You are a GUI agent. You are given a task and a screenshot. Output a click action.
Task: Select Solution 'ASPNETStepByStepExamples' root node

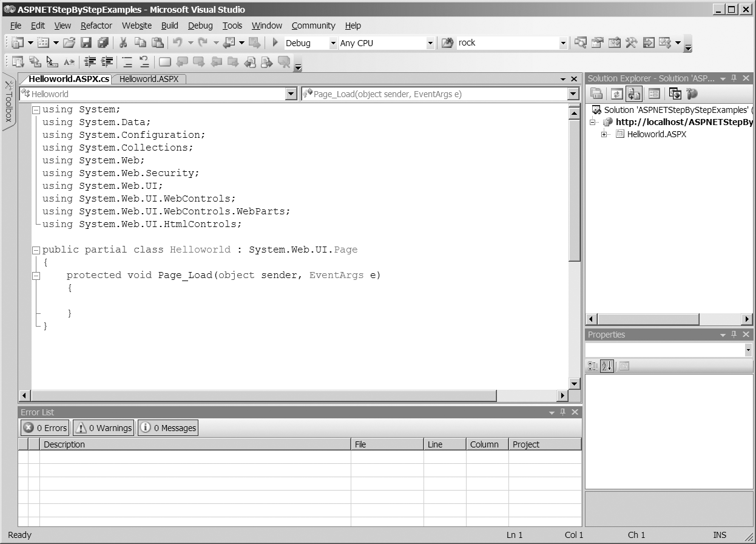pyautogui.click(x=672, y=110)
